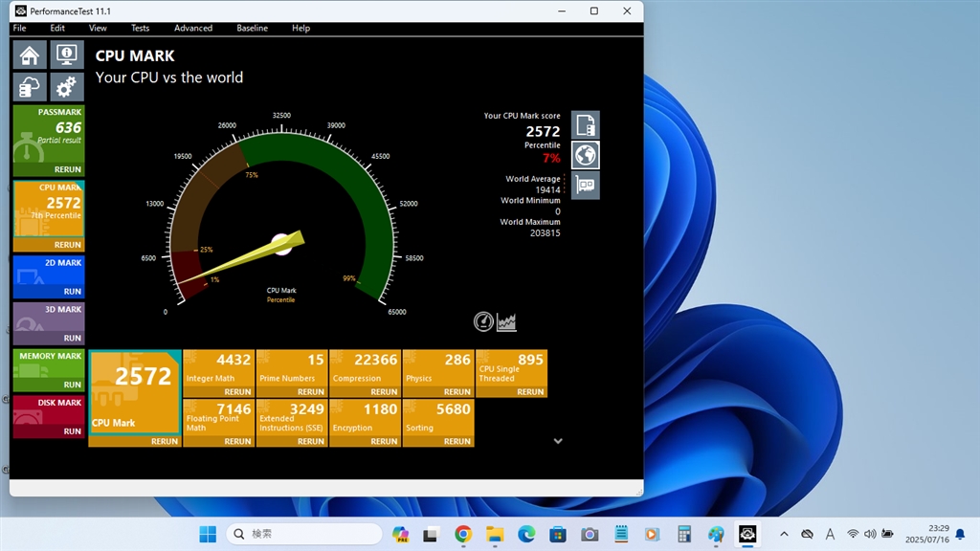Switch to the distribution chart view icon
This screenshot has width=980, height=551.
pos(506,321)
